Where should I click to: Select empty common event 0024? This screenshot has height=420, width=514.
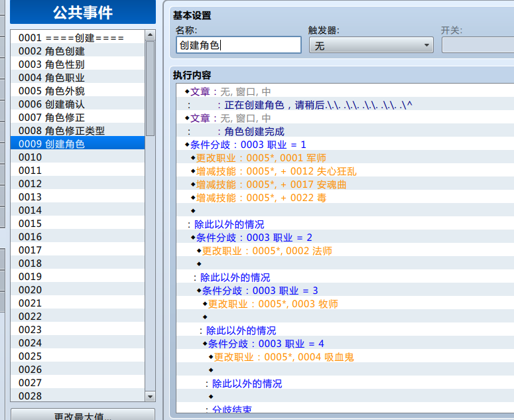pos(78,342)
